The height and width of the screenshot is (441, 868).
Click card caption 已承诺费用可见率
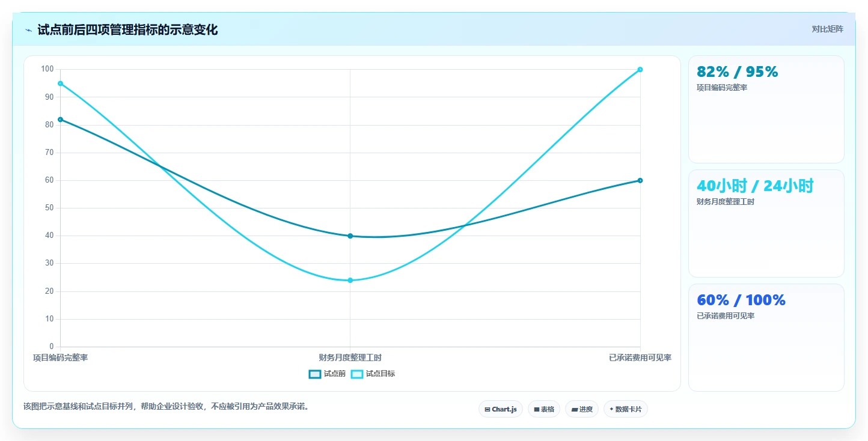coord(726,316)
